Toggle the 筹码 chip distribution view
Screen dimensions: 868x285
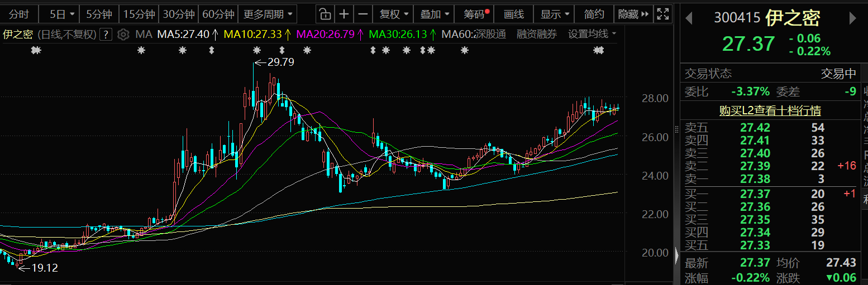pyautogui.click(x=474, y=14)
